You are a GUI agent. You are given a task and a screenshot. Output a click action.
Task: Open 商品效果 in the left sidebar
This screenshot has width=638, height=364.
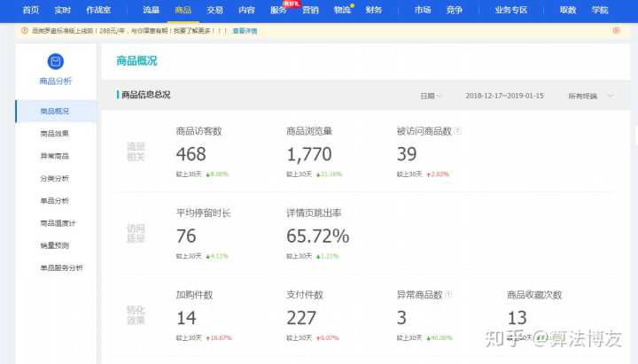[55, 134]
